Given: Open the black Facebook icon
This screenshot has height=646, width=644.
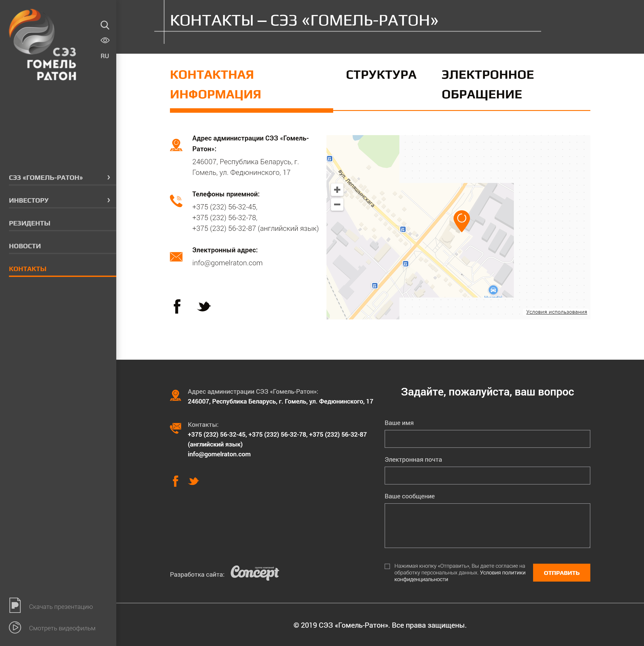Looking at the screenshot, I should tap(177, 306).
